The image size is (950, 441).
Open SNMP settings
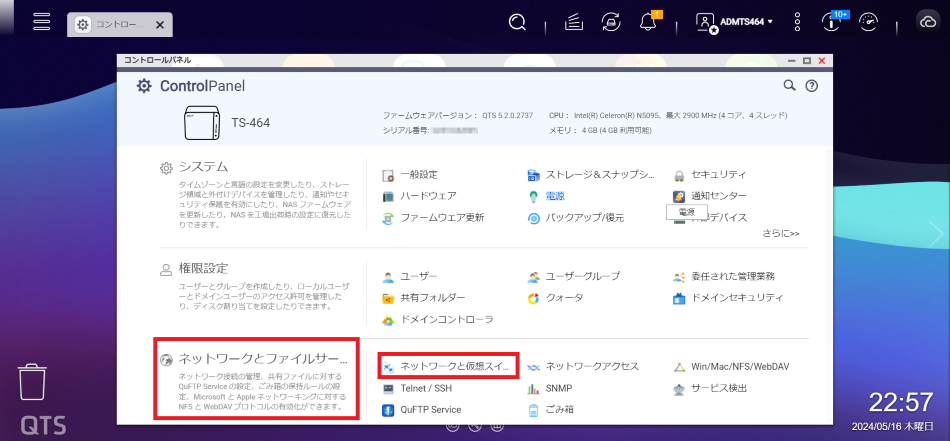pyautogui.click(x=550, y=388)
